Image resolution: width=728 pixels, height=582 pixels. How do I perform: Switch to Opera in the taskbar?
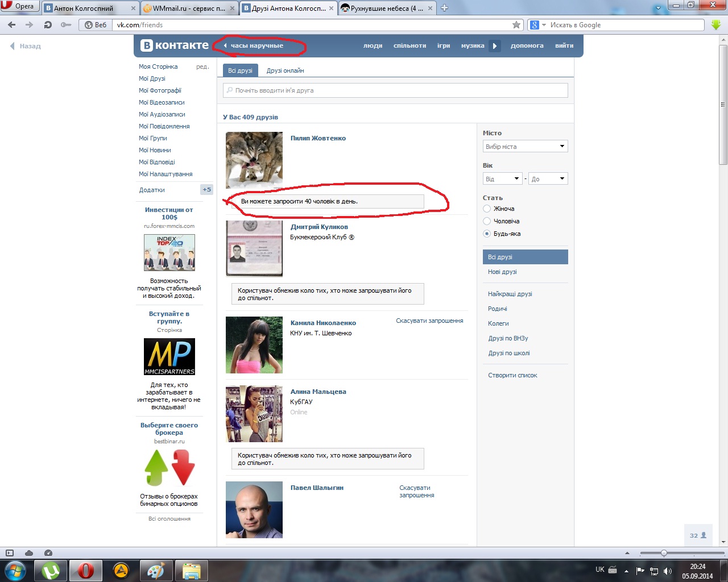point(86,571)
